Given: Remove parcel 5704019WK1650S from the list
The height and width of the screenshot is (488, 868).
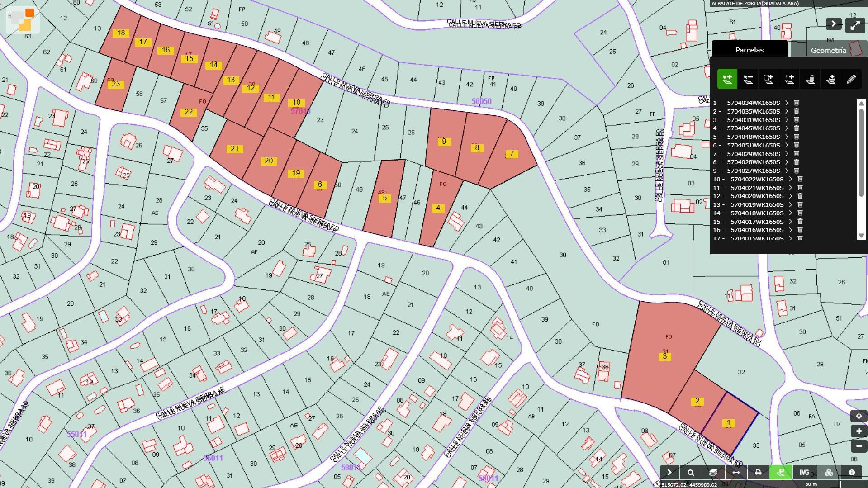Looking at the screenshot, I should point(800,204).
